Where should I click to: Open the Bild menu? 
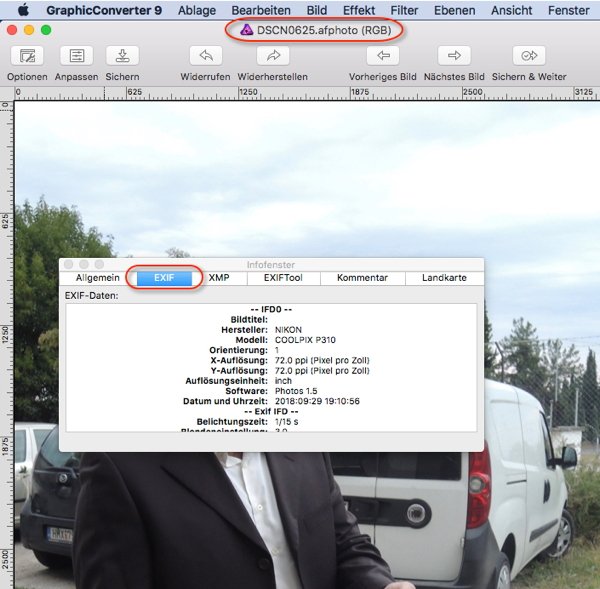coord(317,10)
